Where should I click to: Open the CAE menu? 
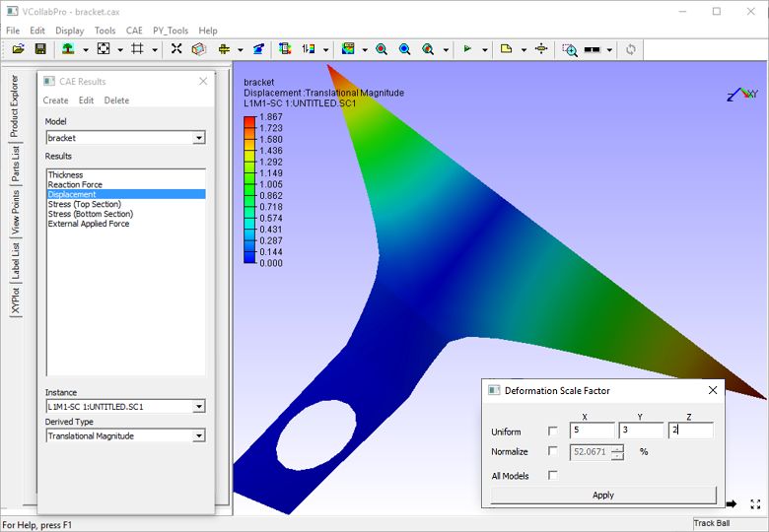pos(134,31)
